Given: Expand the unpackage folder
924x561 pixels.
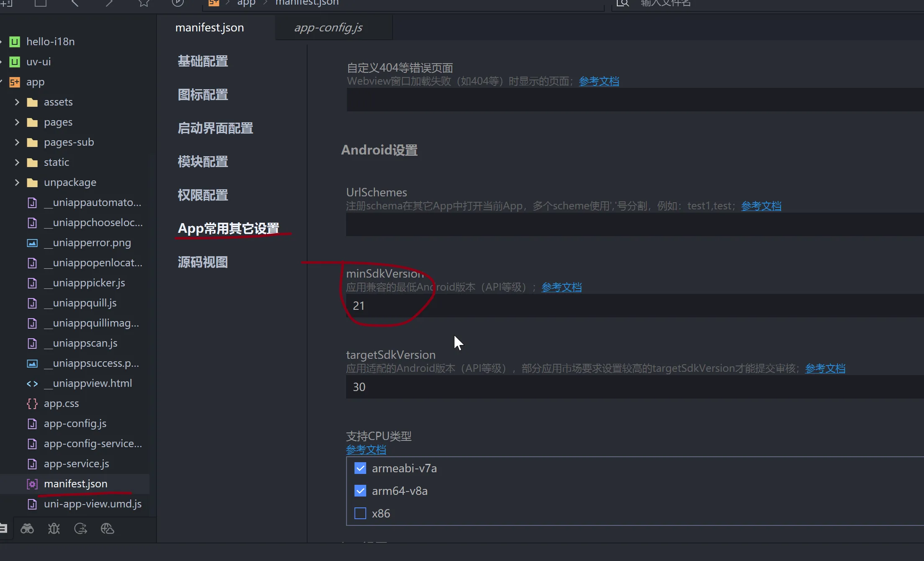Looking at the screenshot, I should click(17, 182).
